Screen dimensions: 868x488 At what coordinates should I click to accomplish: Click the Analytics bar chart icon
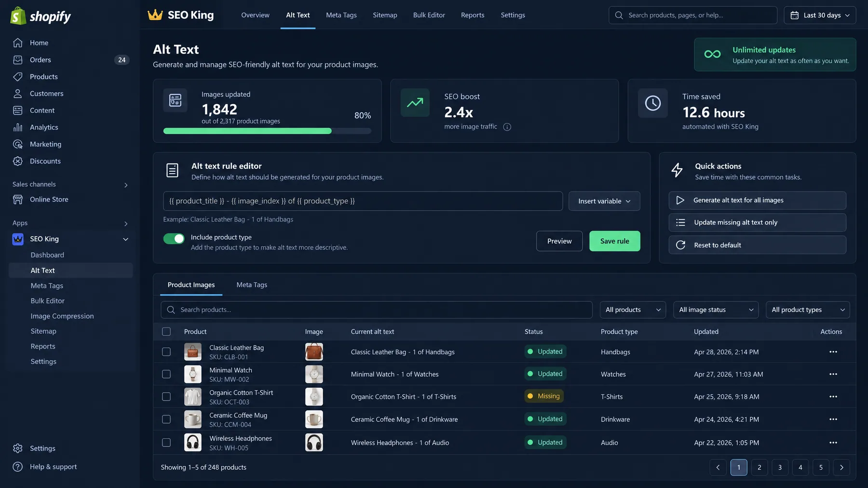tap(18, 127)
